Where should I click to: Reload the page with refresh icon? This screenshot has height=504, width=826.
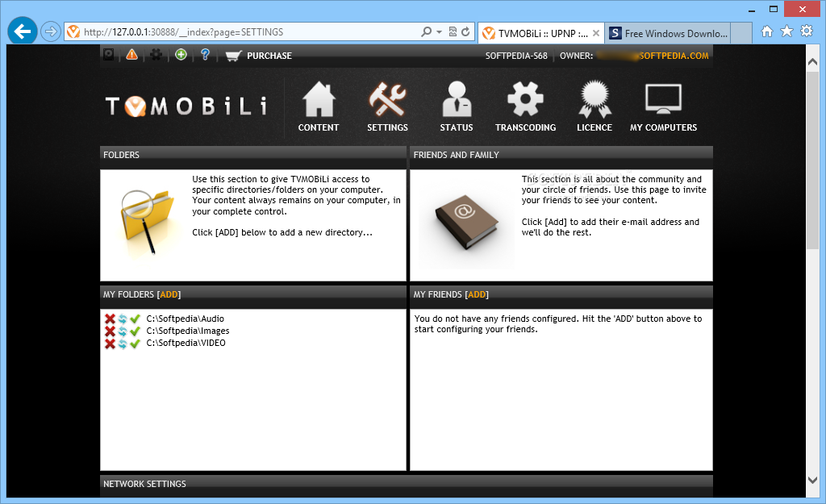pos(465,31)
